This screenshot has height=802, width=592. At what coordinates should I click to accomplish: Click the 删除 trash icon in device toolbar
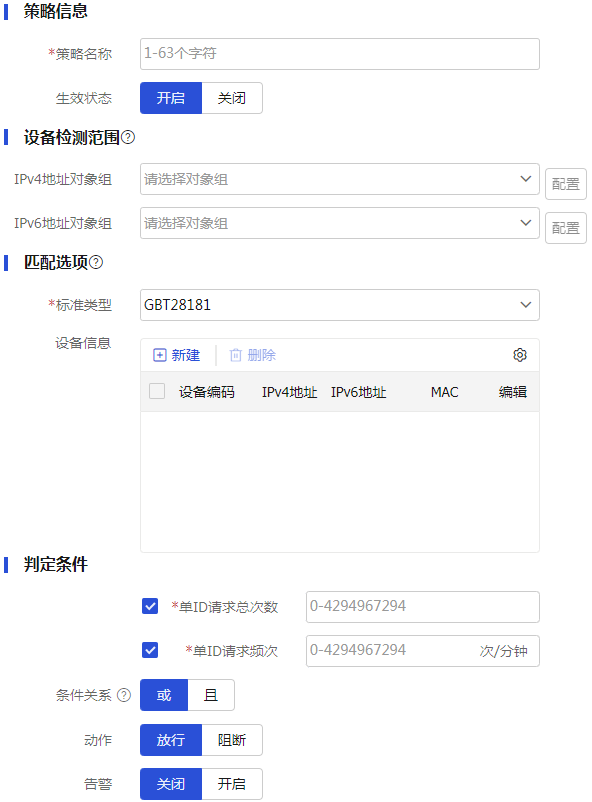[235, 355]
